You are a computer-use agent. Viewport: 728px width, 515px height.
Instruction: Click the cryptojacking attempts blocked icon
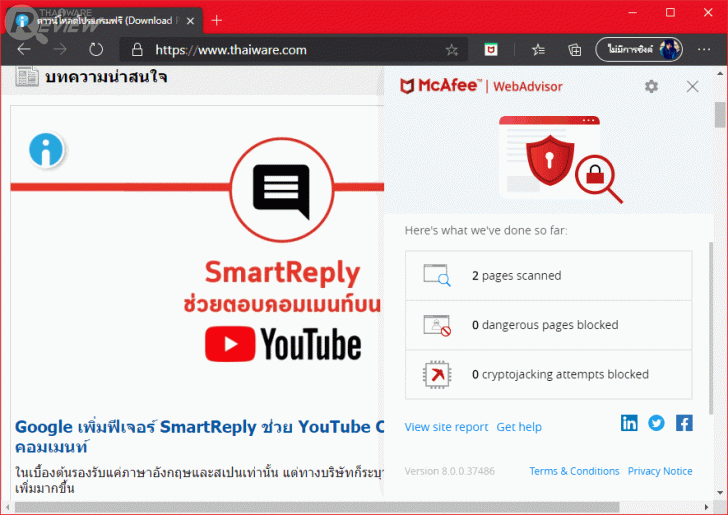click(x=437, y=374)
